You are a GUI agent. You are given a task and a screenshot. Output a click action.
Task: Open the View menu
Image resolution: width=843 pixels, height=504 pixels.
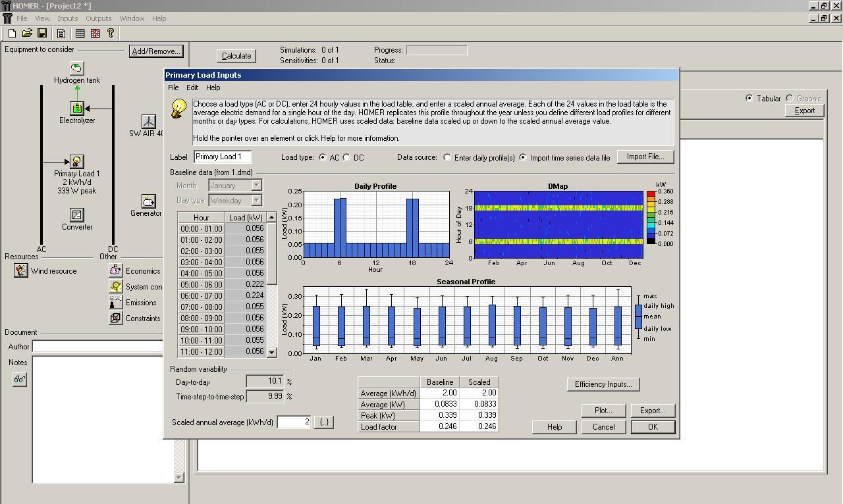pyautogui.click(x=42, y=18)
